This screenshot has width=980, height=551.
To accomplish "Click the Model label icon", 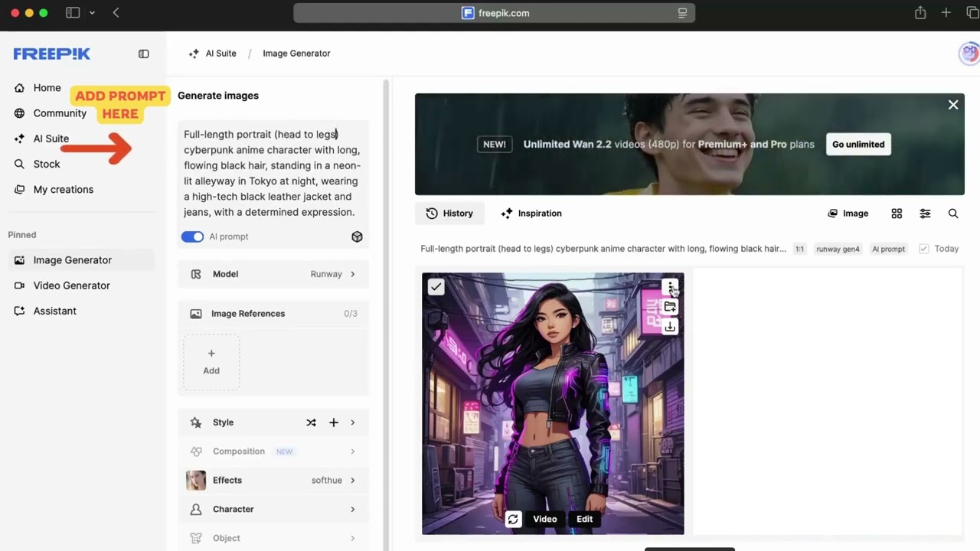I will click(196, 274).
